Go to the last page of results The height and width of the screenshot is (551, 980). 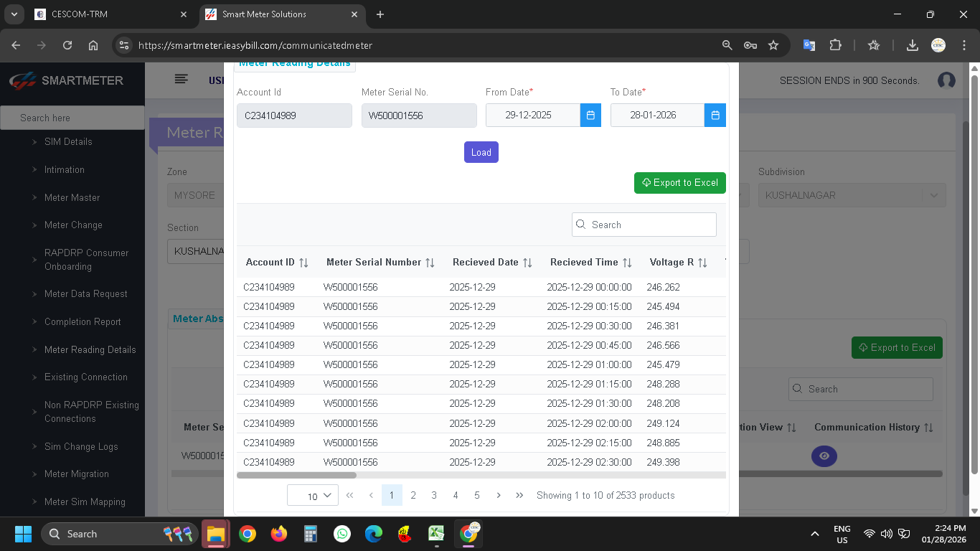519,495
